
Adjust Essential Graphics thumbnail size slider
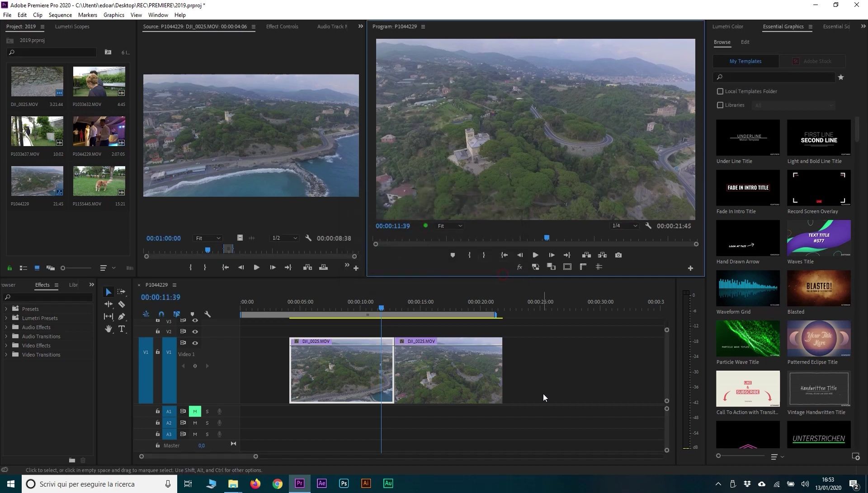741,456
